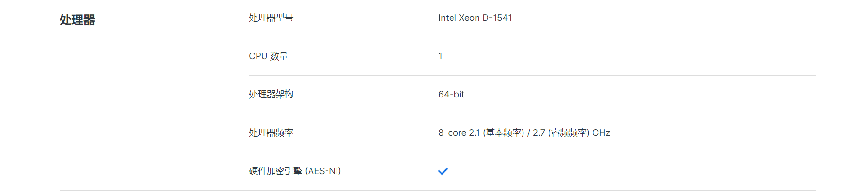Click the 64-bit architecture value
The height and width of the screenshot is (195, 868).
[451, 95]
